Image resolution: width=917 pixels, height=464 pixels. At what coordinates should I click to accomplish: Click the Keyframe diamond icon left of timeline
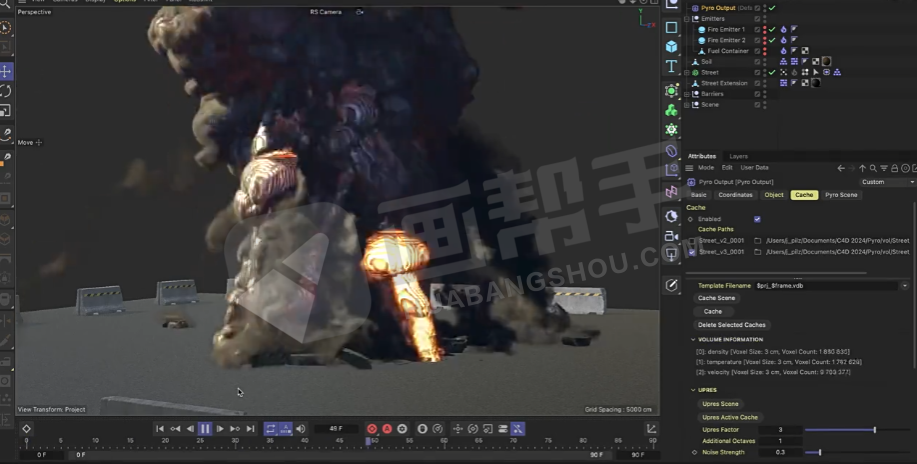pos(26,429)
